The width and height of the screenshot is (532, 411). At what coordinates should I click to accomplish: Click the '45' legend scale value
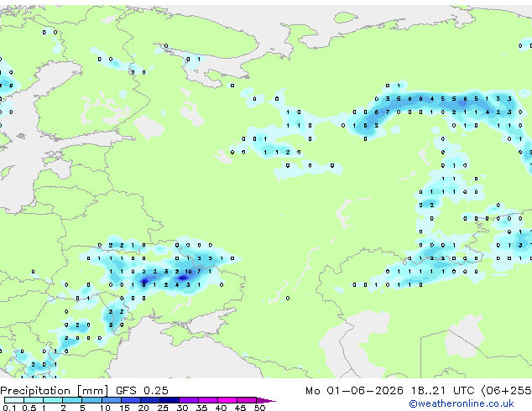tap(240, 408)
